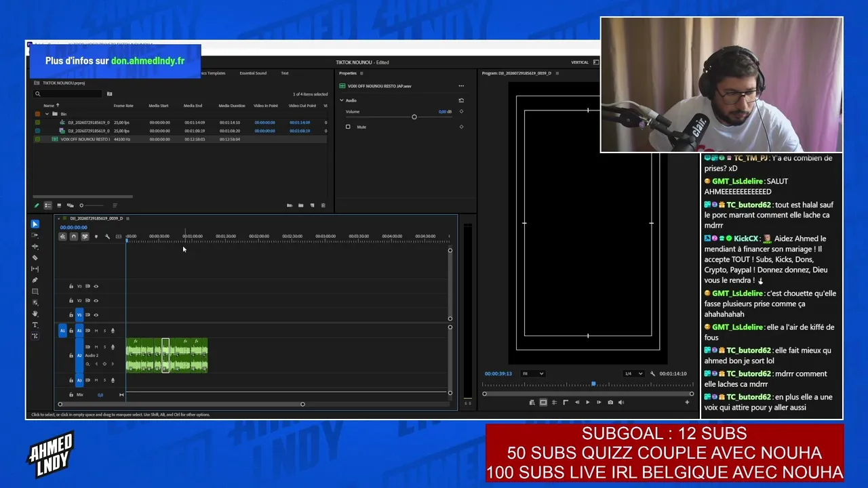Screen dimensions: 868x488
Task: Toggle visibility eye of track V2
Action: 96,300
